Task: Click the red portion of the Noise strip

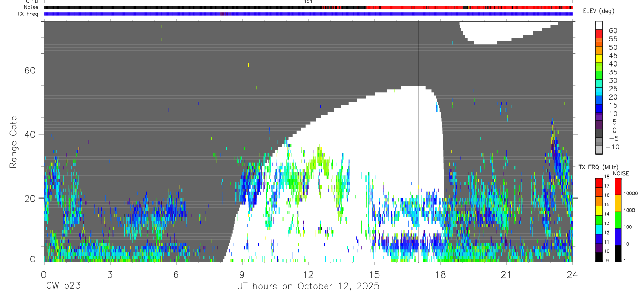Action: click(414, 7)
